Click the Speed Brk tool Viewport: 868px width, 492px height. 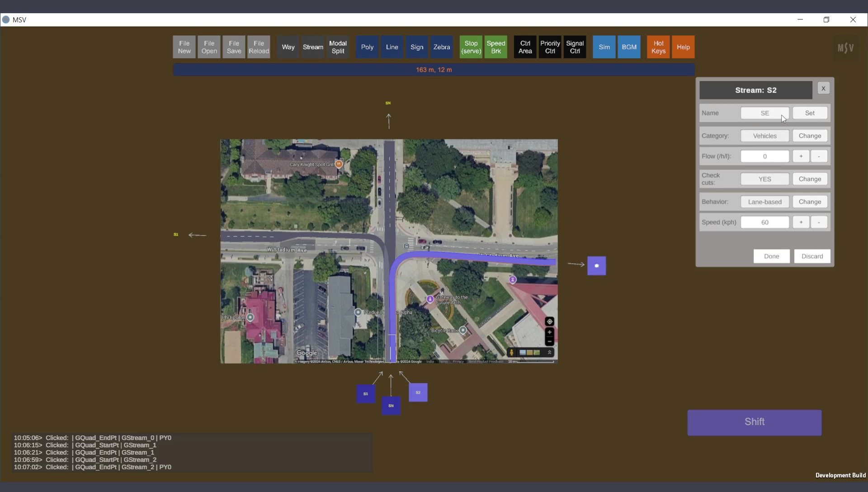coord(496,47)
